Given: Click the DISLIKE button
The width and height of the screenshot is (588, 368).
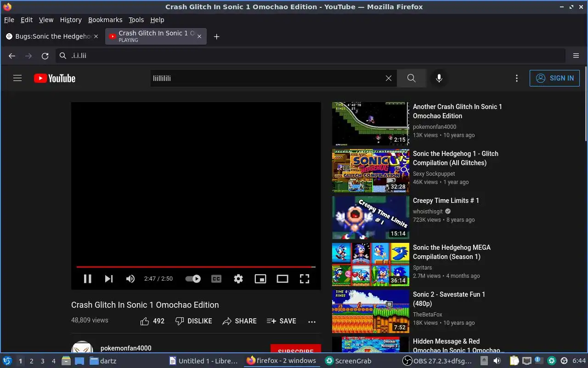Looking at the screenshot, I should pyautogui.click(x=193, y=321).
